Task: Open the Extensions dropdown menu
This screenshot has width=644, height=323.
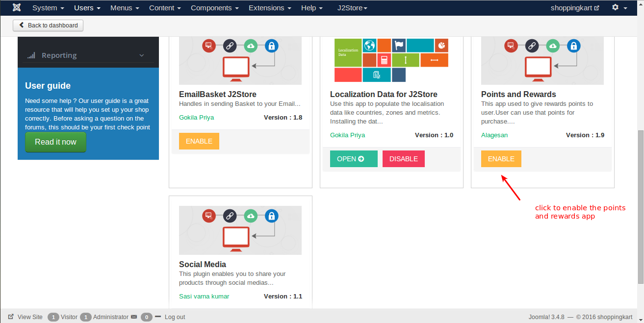Action: (x=270, y=8)
